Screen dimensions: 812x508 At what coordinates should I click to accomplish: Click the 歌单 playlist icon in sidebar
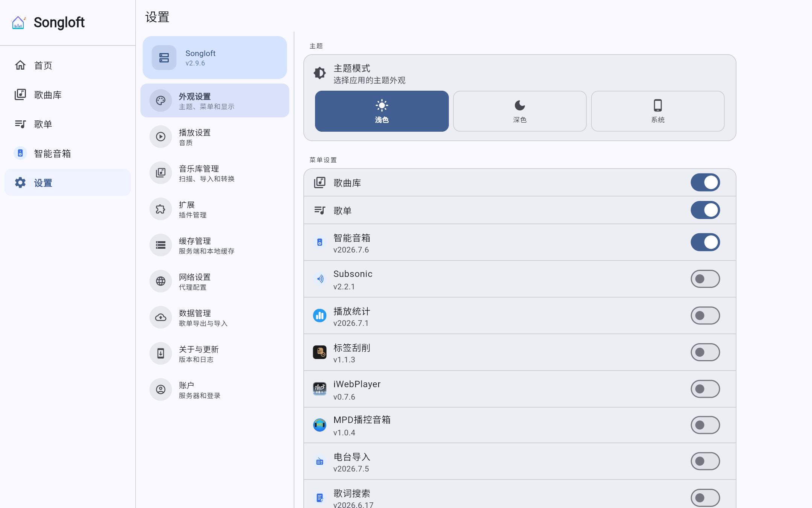[20, 124]
